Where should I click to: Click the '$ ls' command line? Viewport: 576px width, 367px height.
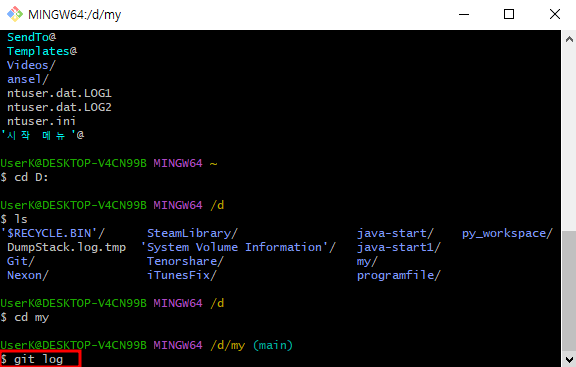(x=14, y=219)
